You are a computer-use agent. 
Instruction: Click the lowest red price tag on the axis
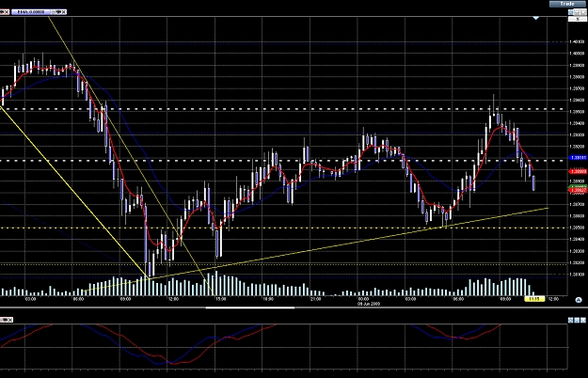[578, 191]
